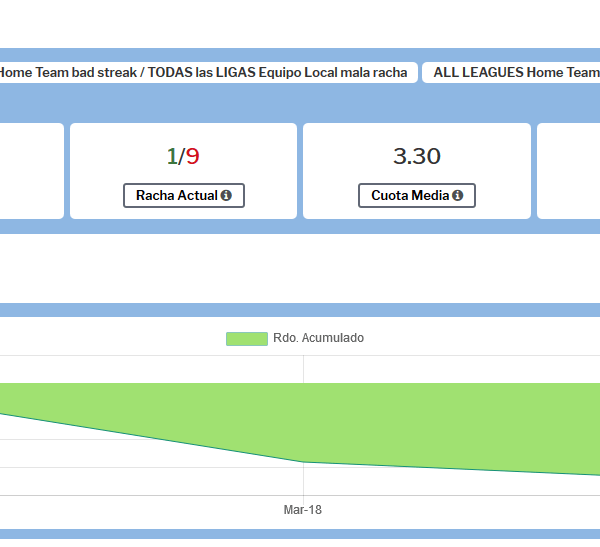The width and height of the screenshot is (600, 547).
Task: Click the Cuota Media info icon
Action: pos(458,195)
